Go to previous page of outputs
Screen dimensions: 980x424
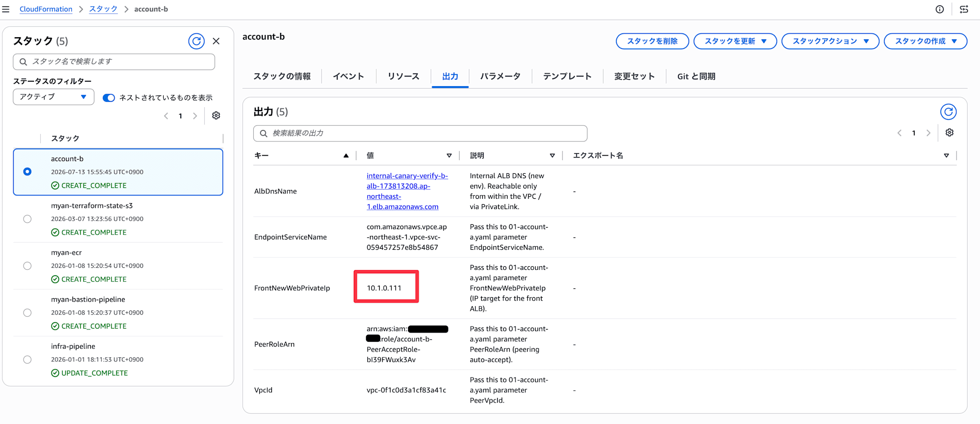coord(900,133)
